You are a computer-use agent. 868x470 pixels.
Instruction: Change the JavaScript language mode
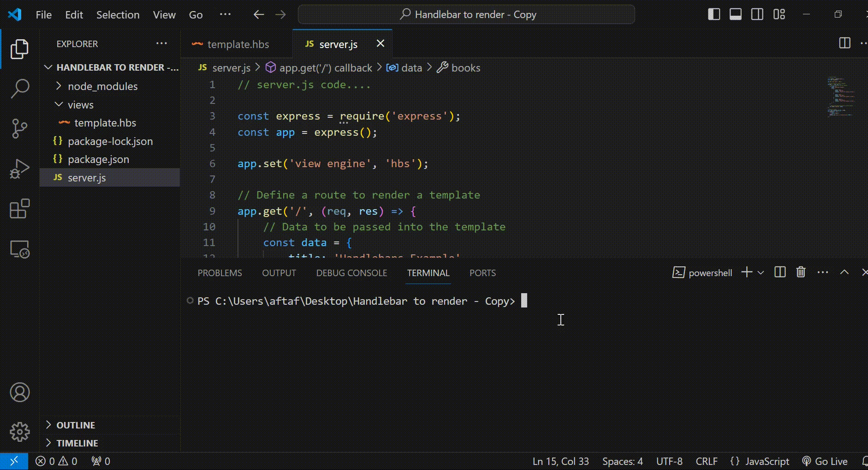[x=767, y=461]
